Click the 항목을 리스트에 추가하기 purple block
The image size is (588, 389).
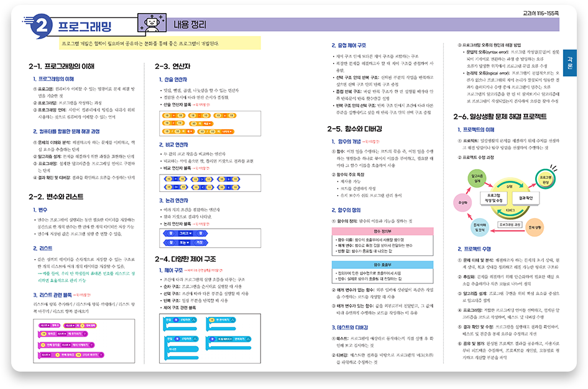pyautogui.click(x=64, y=334)
